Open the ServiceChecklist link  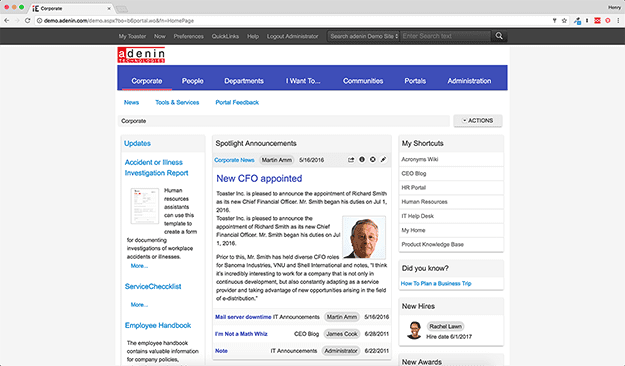click(153, 287)
